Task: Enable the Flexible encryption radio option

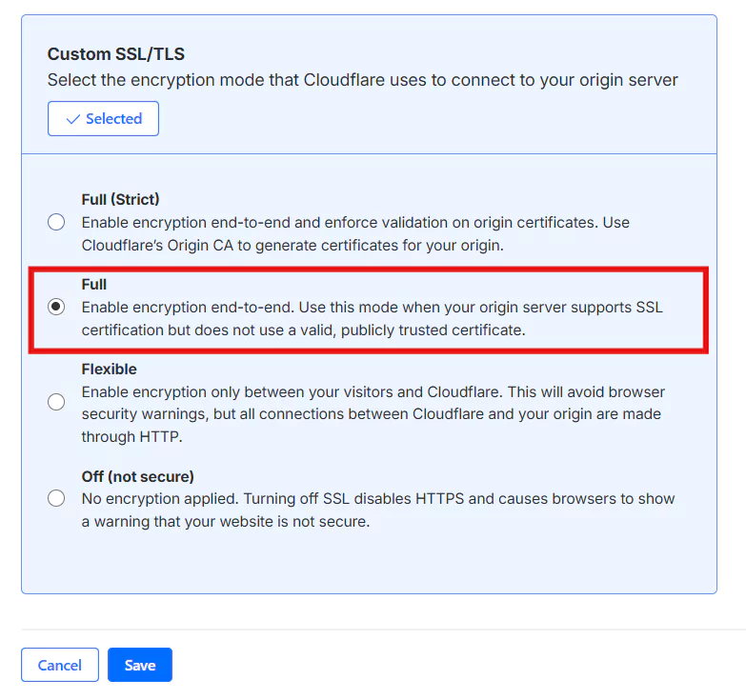Action: click(x=56, y=402)
